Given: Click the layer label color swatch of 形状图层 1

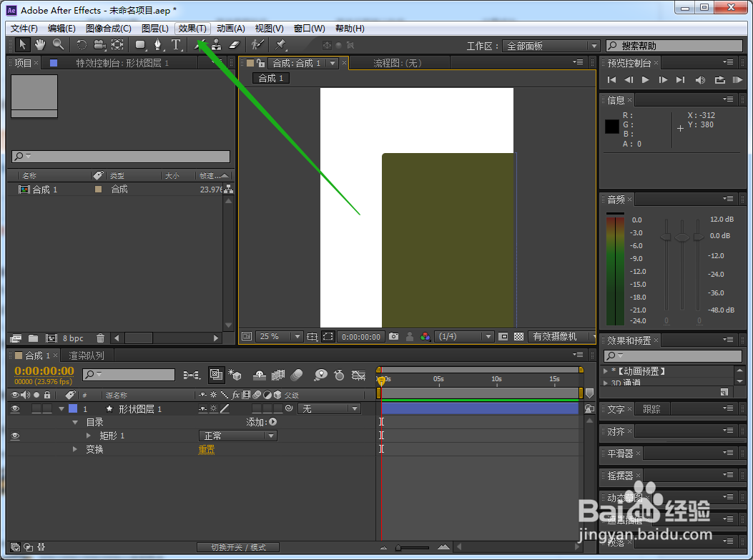Looking at the screenshot, I should [73, 408].
